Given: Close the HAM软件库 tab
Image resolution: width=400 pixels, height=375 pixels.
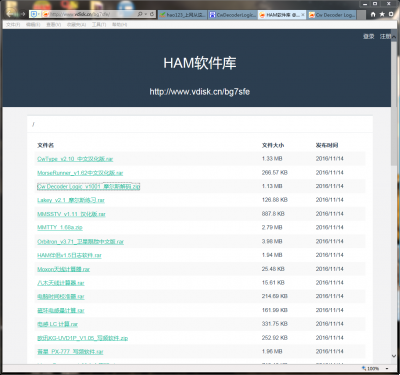Looking at the screenshot, I should (303, 15).
